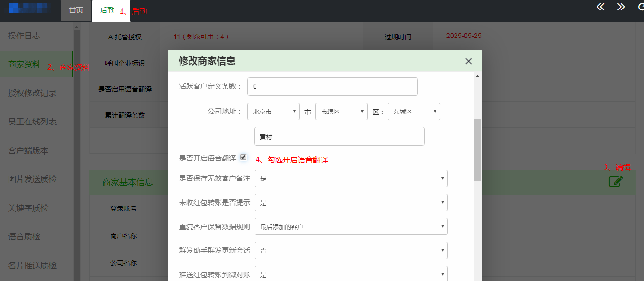Open the 重复客户保留数据规则 dropdown
The image size is (644, 281).
[x=350, y=226]
